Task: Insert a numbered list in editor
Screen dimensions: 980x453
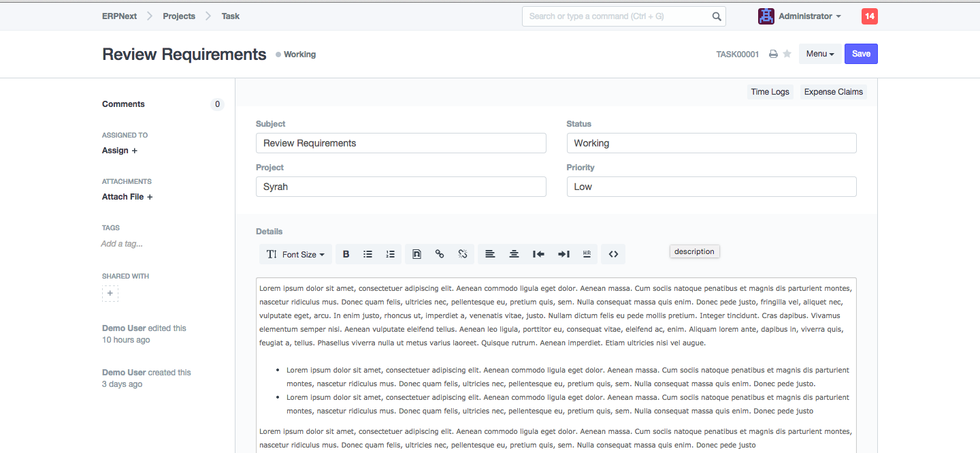Action: 390,254
